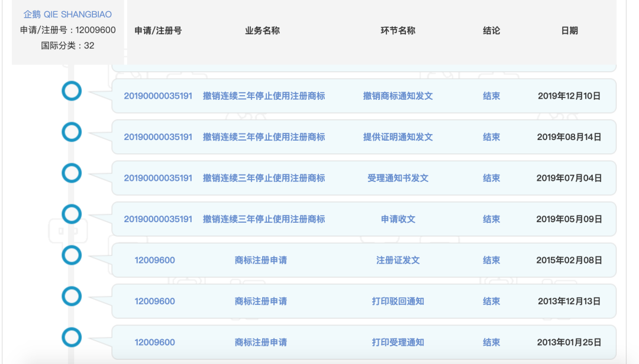Open 商标注册申请 in the 2015年02月08日 row

tap(261, 260)
